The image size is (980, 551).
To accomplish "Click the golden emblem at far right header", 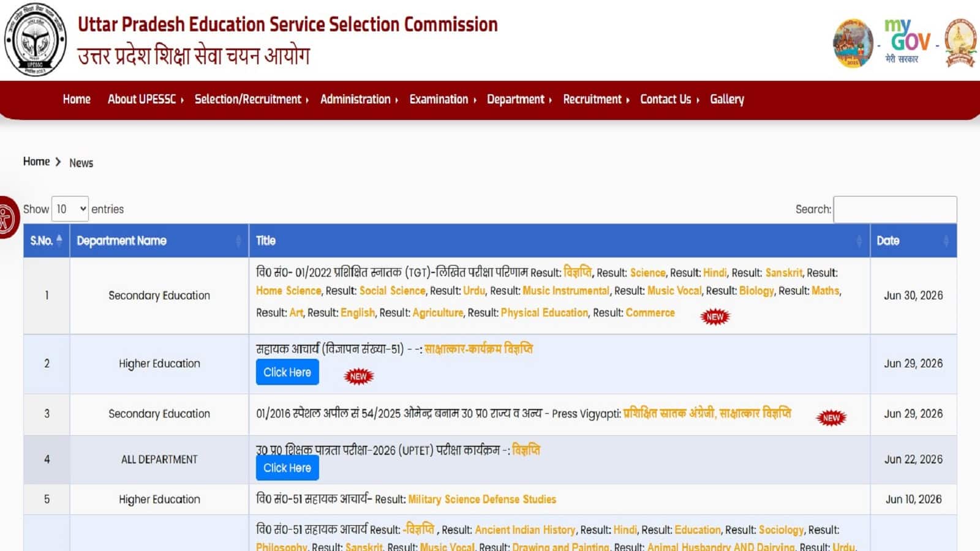I will tap(960, 42).
